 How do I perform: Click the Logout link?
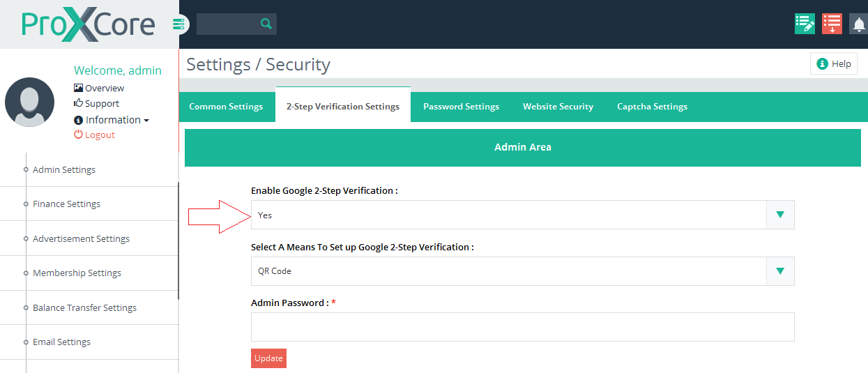click(94, 135)
